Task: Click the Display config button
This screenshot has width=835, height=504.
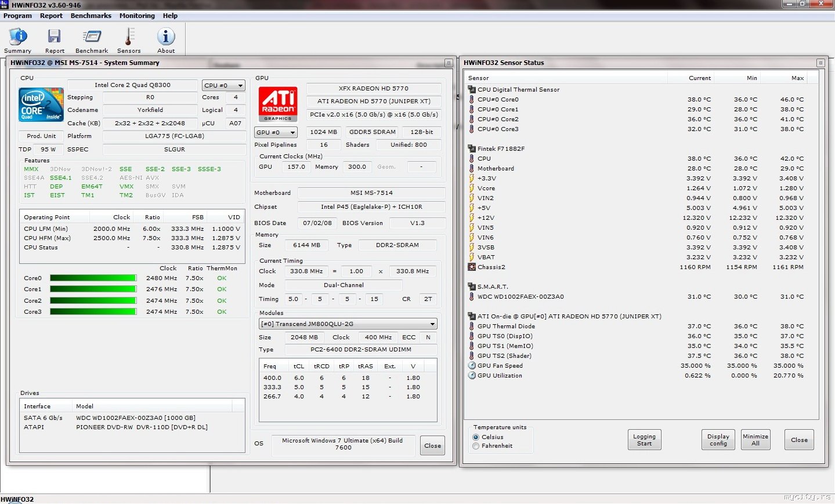Action: coord(718,440)
